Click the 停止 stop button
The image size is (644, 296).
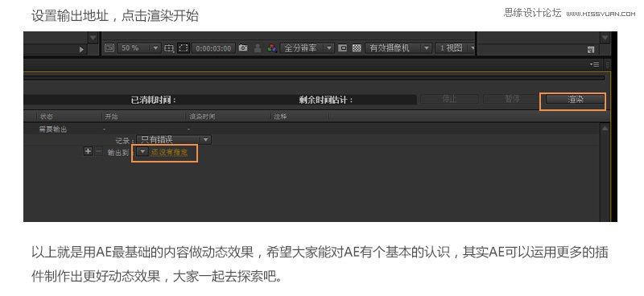click(449, 100)
